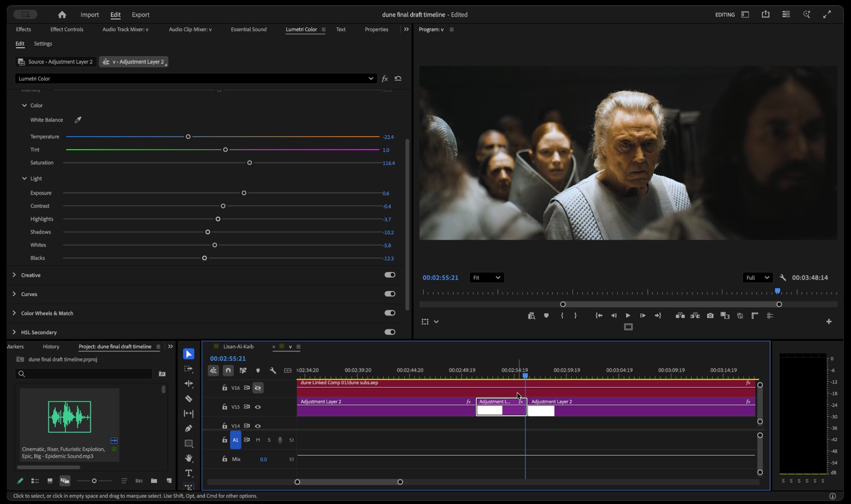Toggle HSL Secondary section switch

[390, 332]
